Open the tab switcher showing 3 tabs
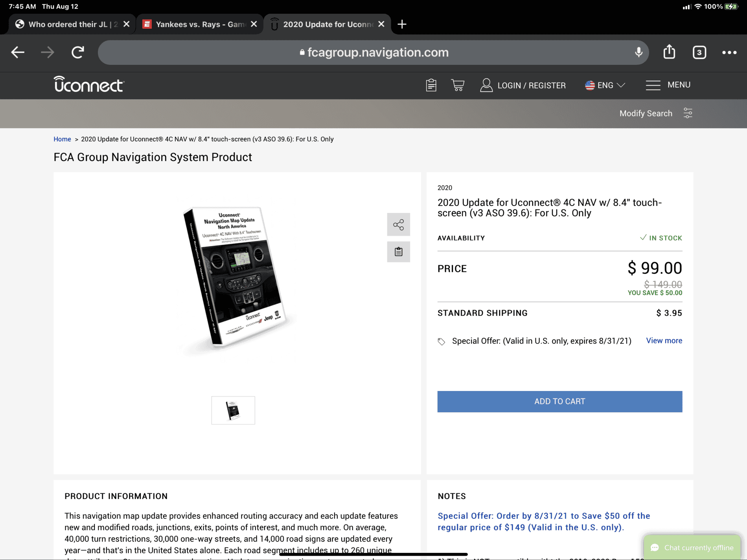The image size is (747, 560). pyautogui.click(x=699, y=52)
